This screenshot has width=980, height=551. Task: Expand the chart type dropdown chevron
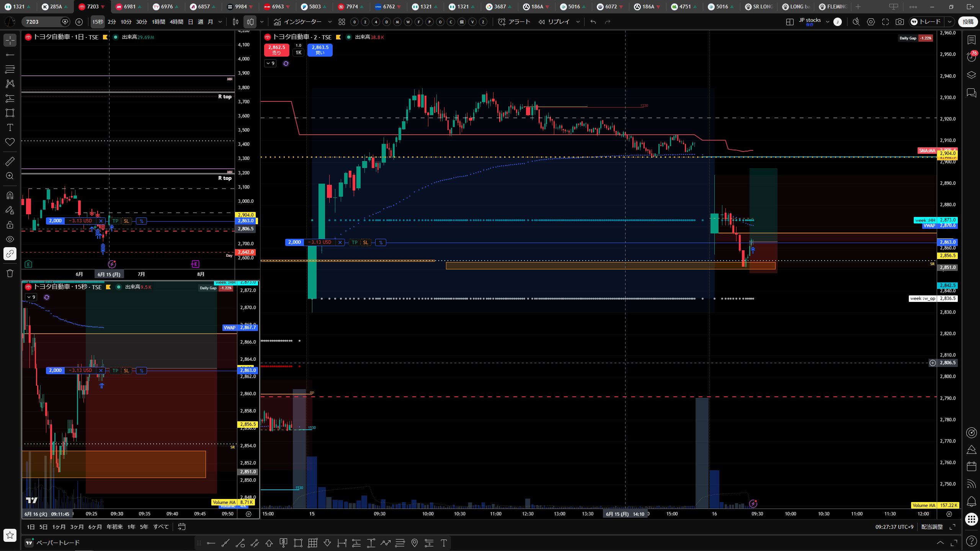(262, 22)
